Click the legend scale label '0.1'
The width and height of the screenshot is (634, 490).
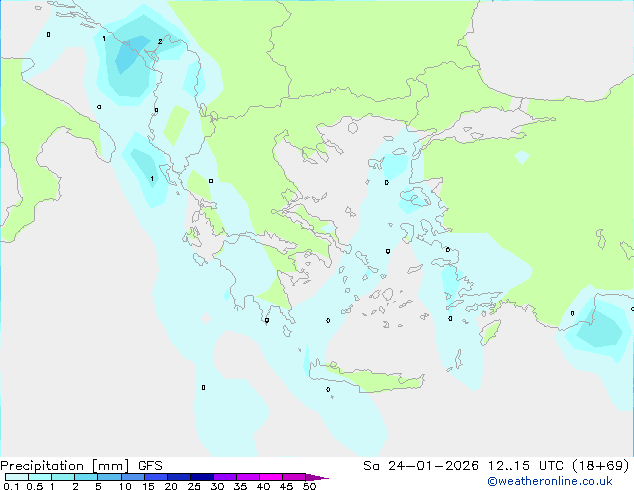[11, 486]
